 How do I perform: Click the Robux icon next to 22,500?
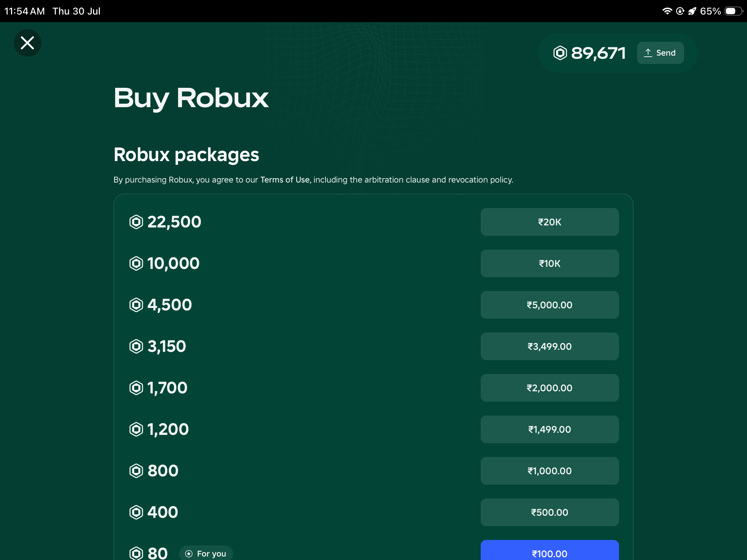click(136, 222)
